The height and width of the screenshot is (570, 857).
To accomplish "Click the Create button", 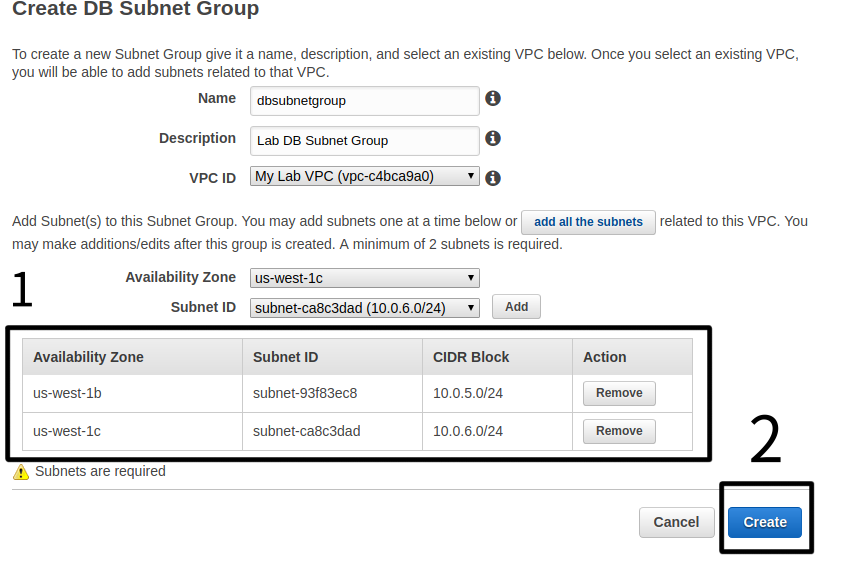I will pyautogui.click(x=765, y=522).
